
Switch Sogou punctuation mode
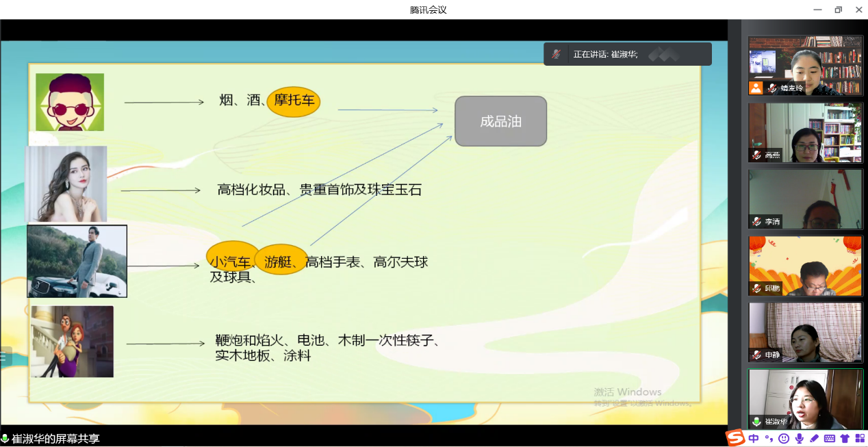pos(769,439)
